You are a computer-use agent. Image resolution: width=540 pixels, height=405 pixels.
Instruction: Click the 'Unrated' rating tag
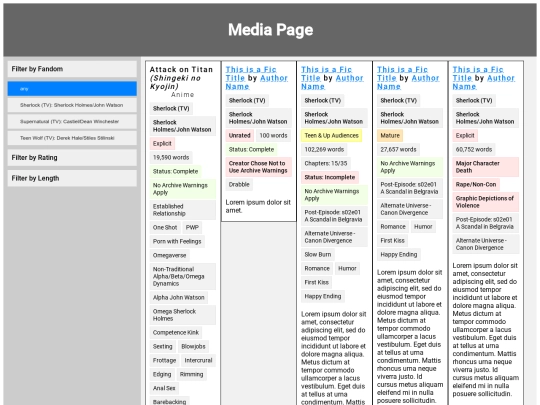pyautogui.click(x=240, y=135)
